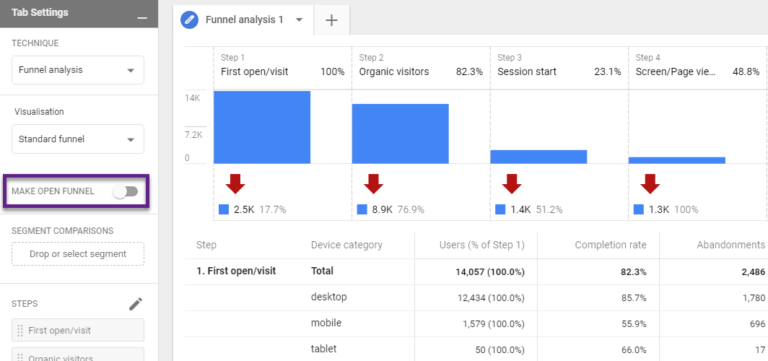Click the tablet device row

point(324,349)
